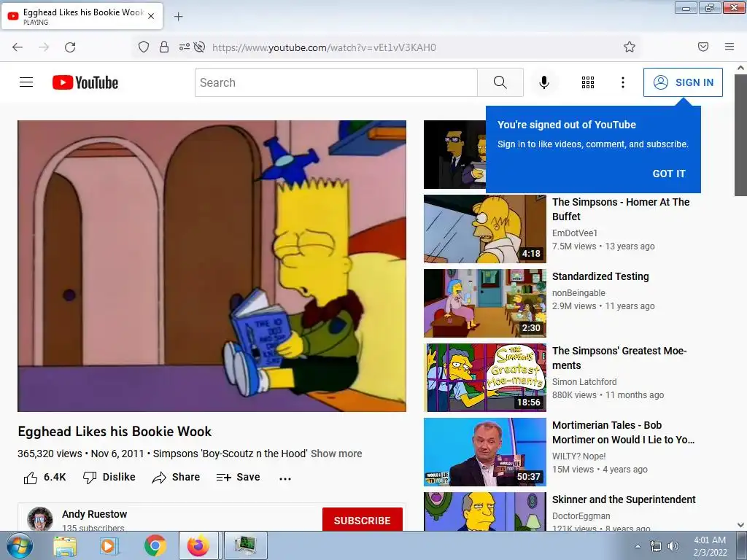747x560 pixels.
Task: Bookmark this page with the star
Action: (630, 47)
